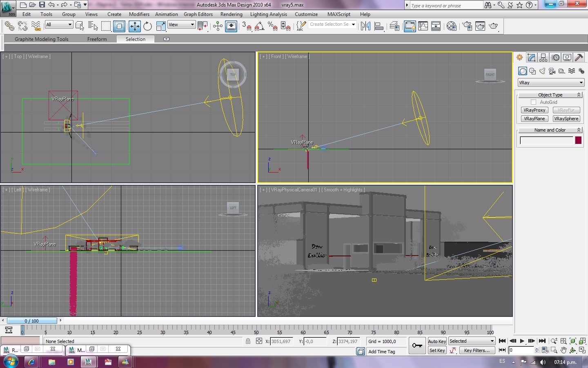Open the Layer Manager
The image size is (588, 368).
[394, 26]
